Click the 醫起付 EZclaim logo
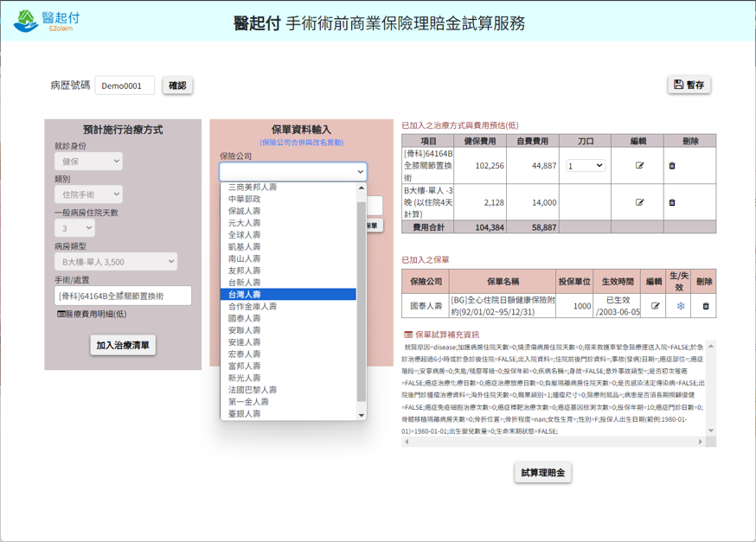The width and height of the screenshot is (756, 542). tap(48, 21)
